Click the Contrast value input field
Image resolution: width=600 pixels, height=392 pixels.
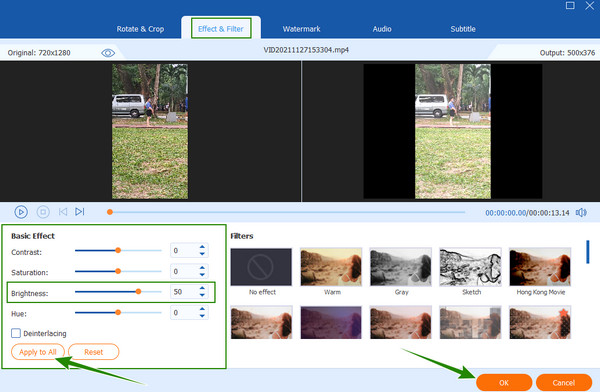184,250
